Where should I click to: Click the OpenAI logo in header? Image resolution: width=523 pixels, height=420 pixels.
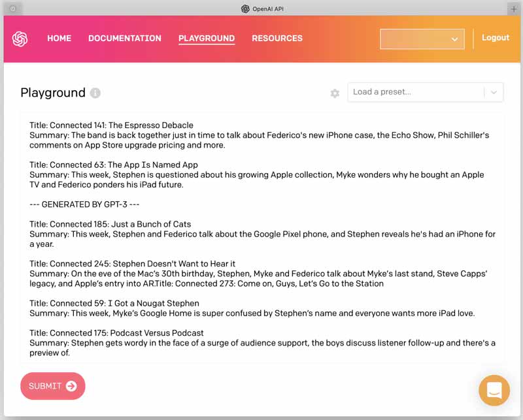(x=20, y=39)
